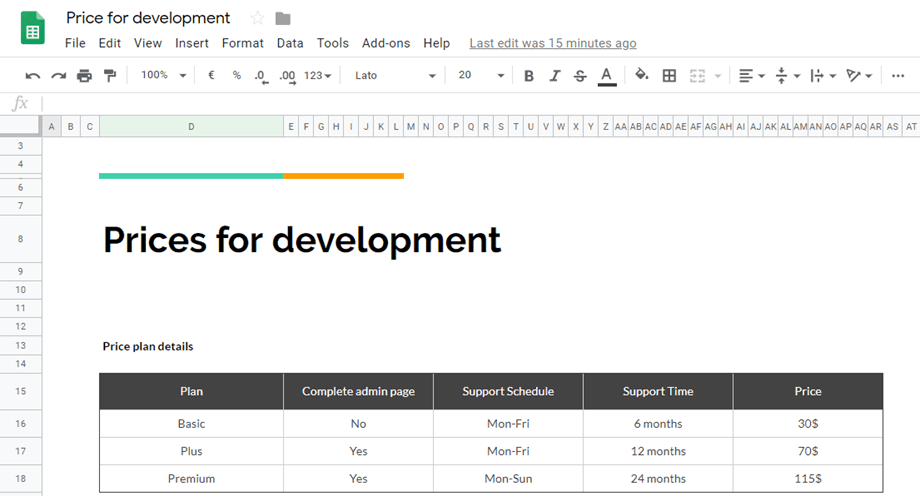Open the font size 20 dropdown
Image resolution: width=920 pixels, height=496 pixels.
point(478,76)
